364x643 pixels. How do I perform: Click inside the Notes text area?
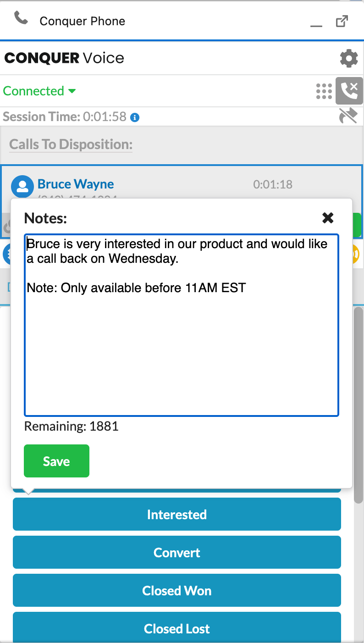coord(182,325)
